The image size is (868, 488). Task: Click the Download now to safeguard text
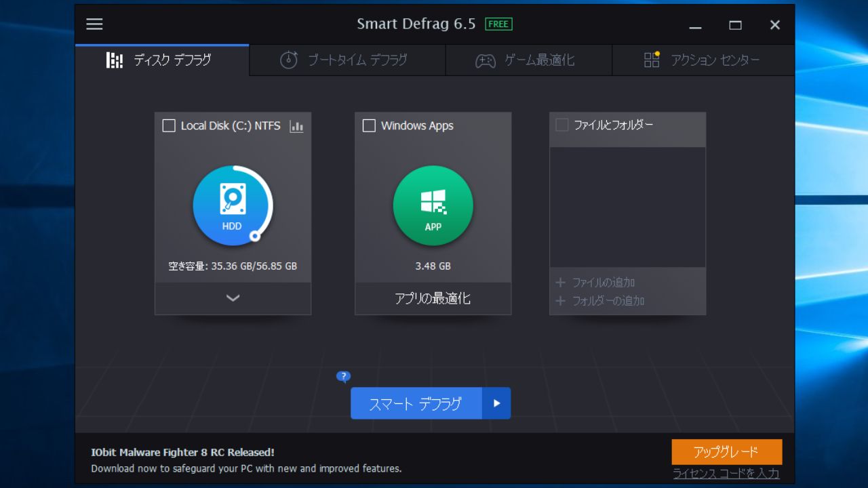pos(246,468)
